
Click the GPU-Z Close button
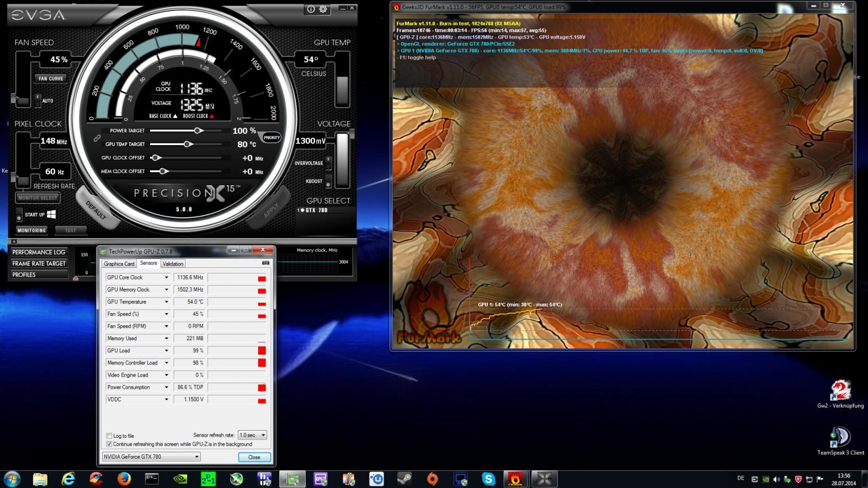[254, 457]
